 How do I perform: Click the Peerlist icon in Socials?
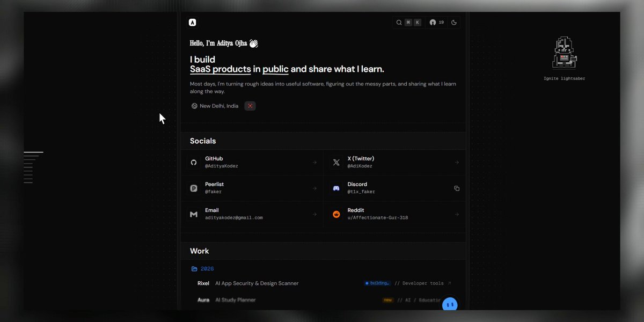pos(194,188)
